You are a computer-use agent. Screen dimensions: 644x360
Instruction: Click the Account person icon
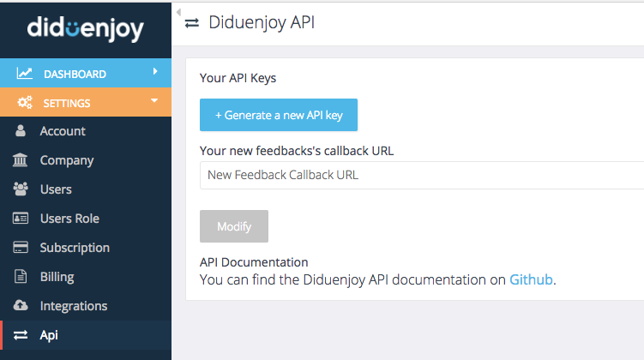(20, 131)
